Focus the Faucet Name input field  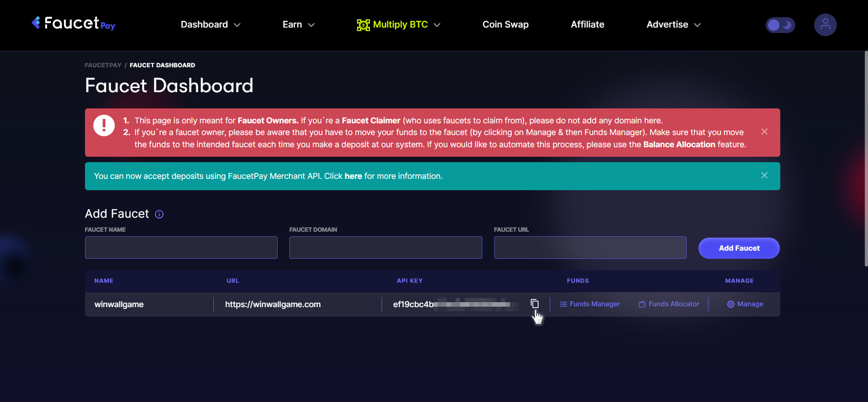tap(181, 248)
